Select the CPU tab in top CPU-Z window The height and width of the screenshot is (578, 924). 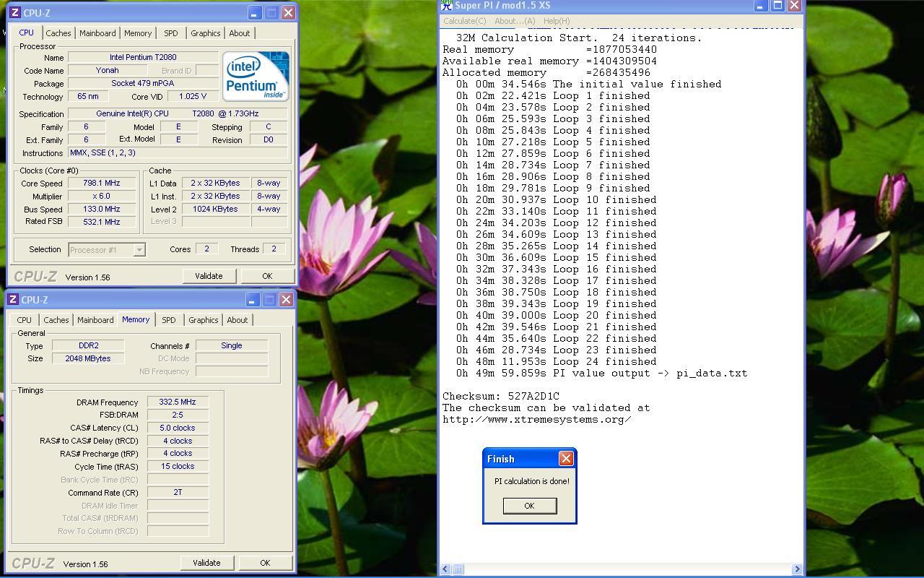click(x=26, y=33)
